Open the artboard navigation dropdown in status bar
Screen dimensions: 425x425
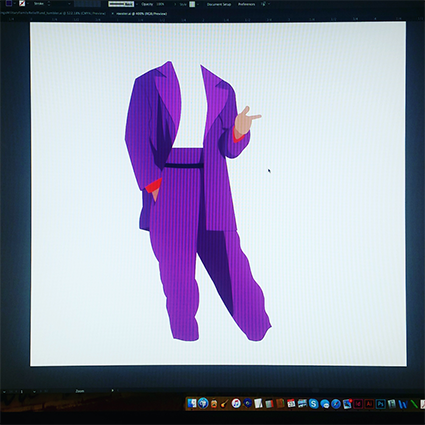[35, 392]
